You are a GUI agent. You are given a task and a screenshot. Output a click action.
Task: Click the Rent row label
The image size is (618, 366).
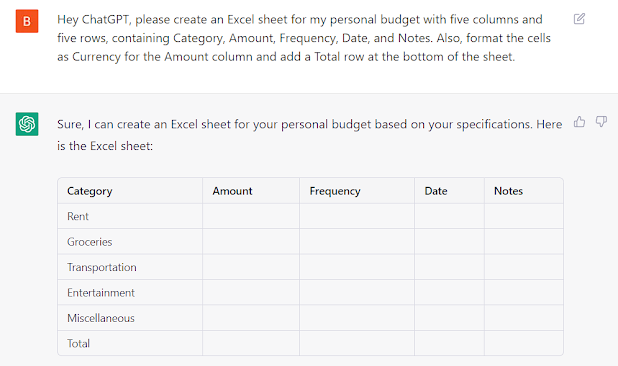[78, 216]
